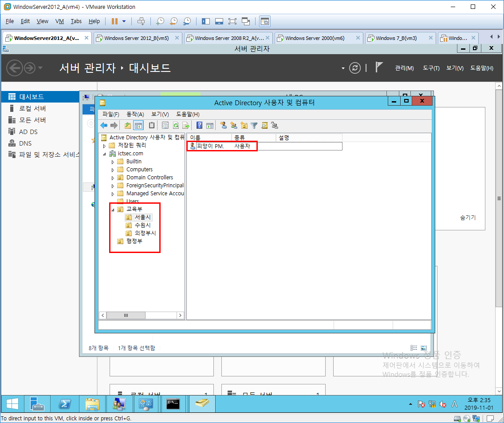Click the Find objects magnifier icon
Viewport: 504px width, 423px height.
pos(264,126)
